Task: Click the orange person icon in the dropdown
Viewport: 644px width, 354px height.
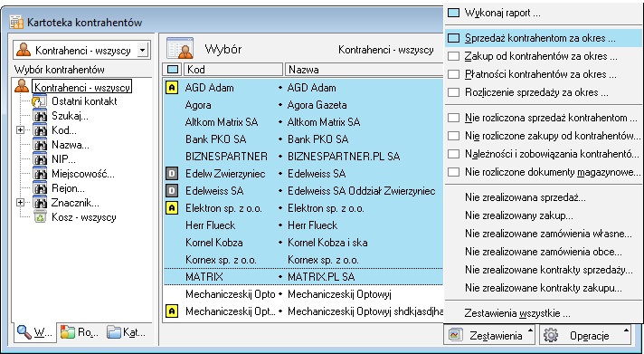Action: coord(23,50)
